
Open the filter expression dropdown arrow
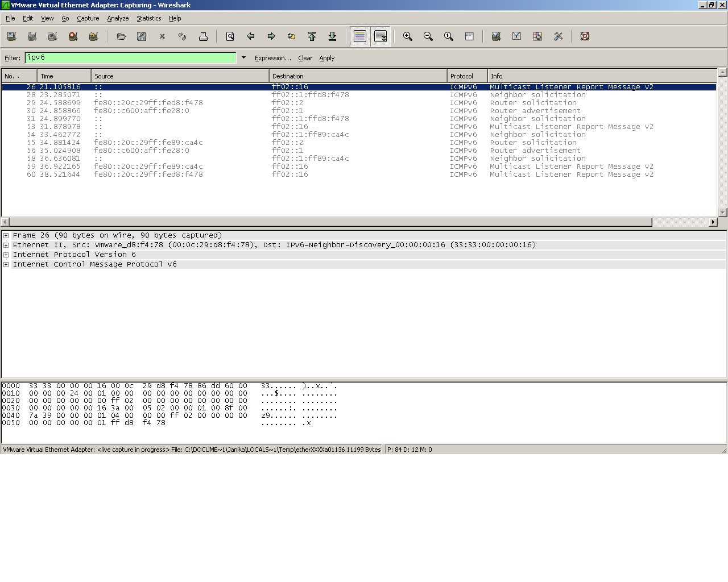pyautogui.click(x=243, y=57)
